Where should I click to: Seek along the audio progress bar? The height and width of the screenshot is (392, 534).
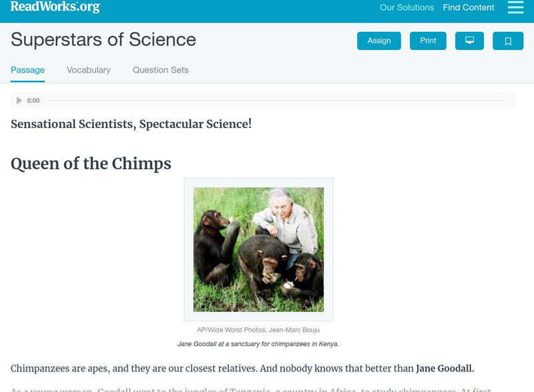tap(277, 101)
